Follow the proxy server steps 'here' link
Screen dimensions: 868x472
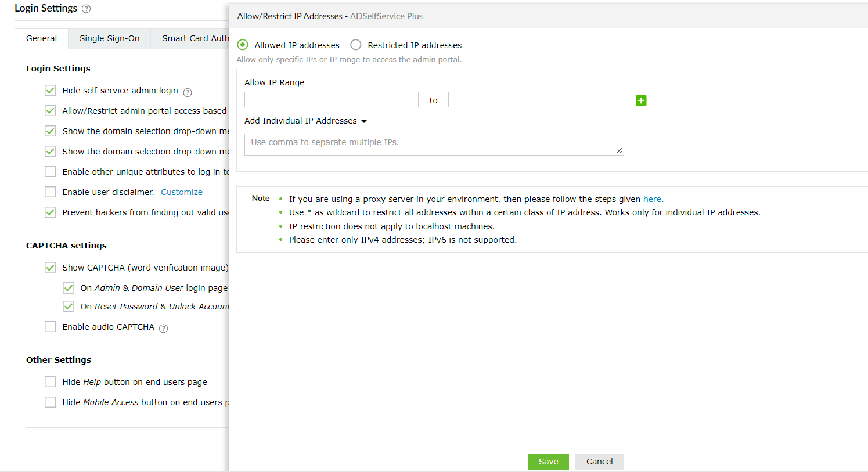(653, 199)
